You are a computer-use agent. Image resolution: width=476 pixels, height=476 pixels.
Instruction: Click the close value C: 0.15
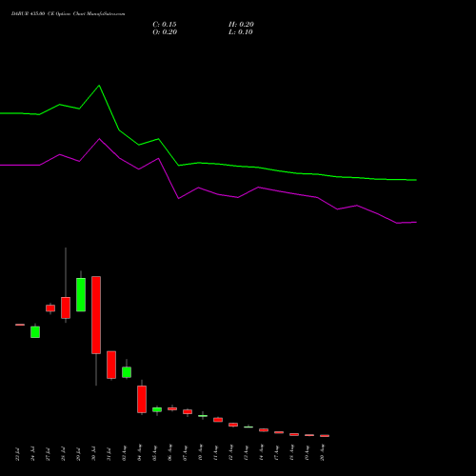coord(165,25)
